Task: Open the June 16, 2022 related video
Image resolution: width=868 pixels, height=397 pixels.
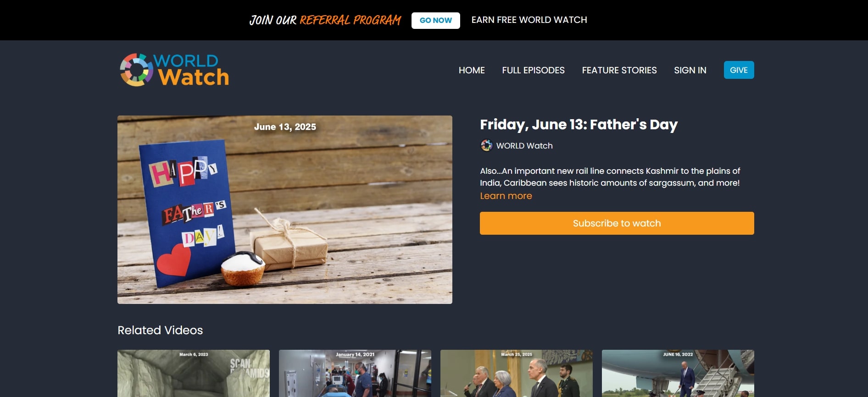Action: point(678,373)
